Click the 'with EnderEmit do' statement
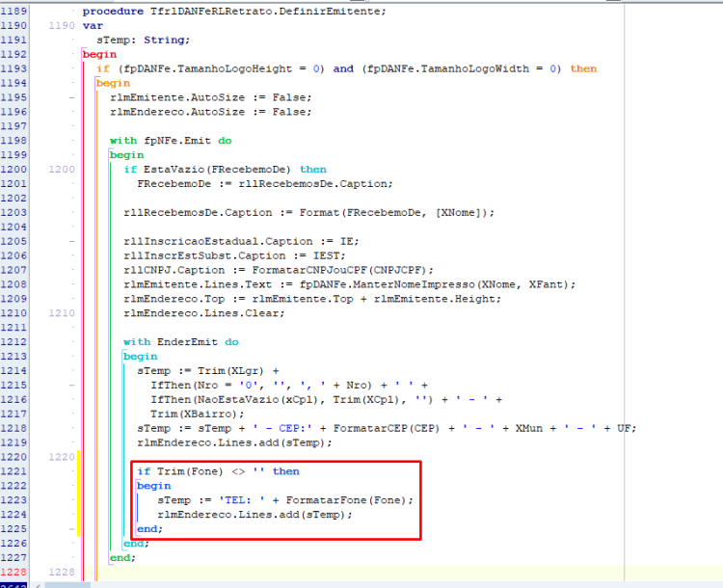 (181, 342)
